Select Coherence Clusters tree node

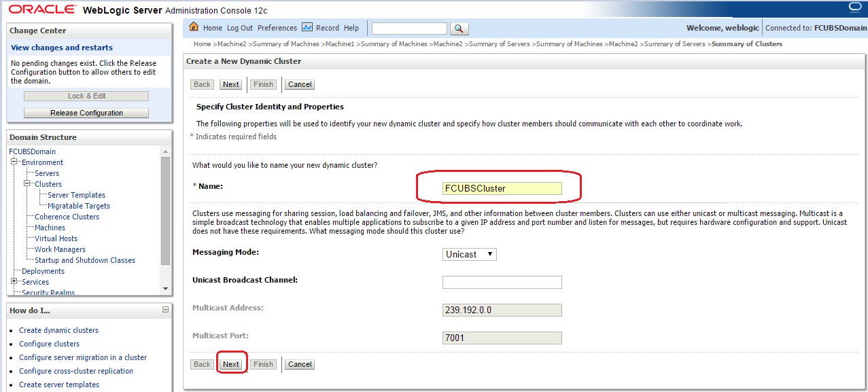pyautogui.click(x=67, y=217)
